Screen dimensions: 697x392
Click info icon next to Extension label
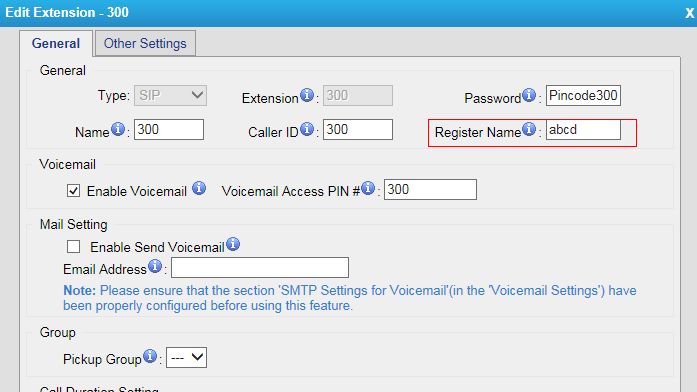pyautogui.click(x=307, y=95)
